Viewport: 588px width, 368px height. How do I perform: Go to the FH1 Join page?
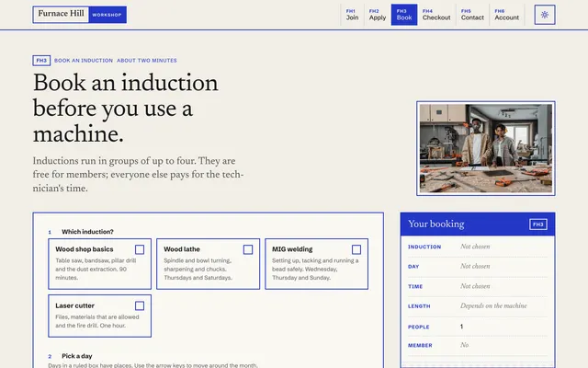click(x=352, y=15)
